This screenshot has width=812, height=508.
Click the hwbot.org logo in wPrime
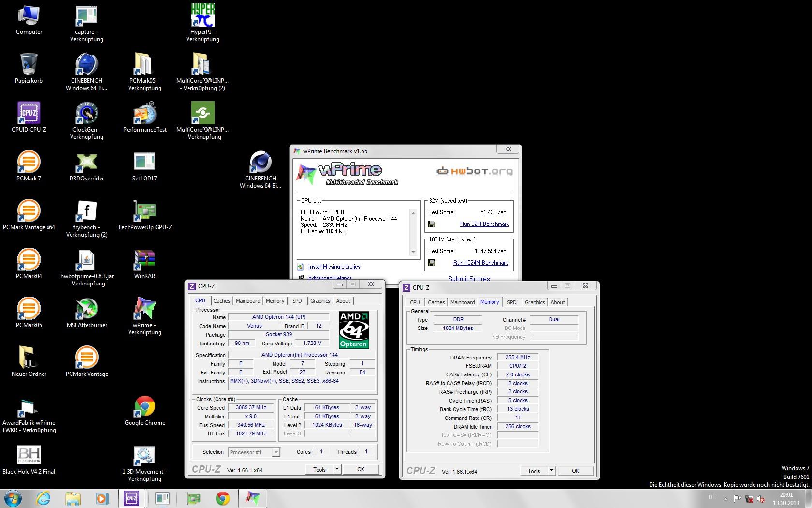[474, 171]
